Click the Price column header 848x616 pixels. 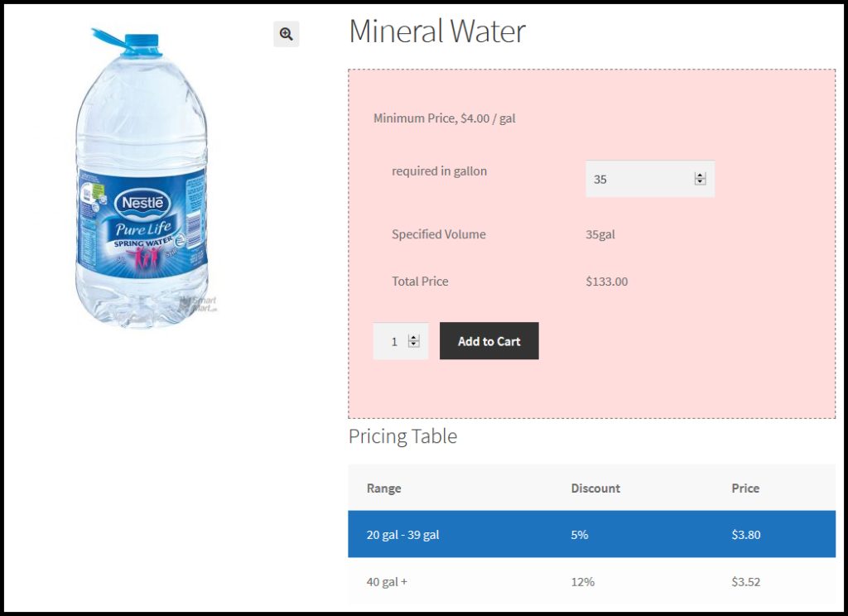745,488
